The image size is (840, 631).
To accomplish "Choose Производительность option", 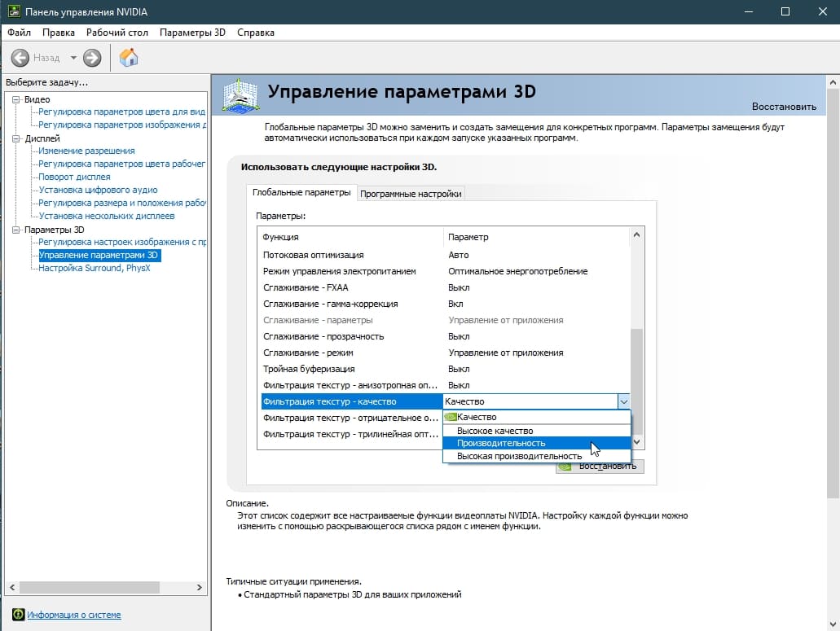I will point(537,443).
